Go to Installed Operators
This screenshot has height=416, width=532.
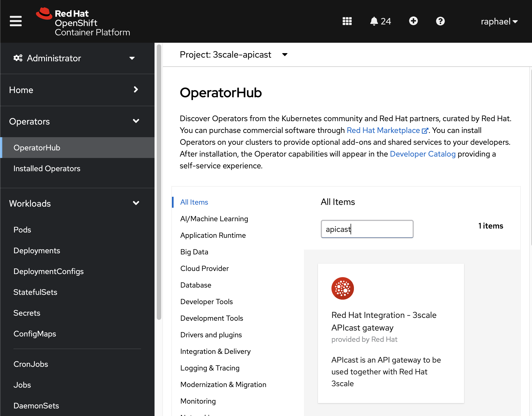coord(47,169)
